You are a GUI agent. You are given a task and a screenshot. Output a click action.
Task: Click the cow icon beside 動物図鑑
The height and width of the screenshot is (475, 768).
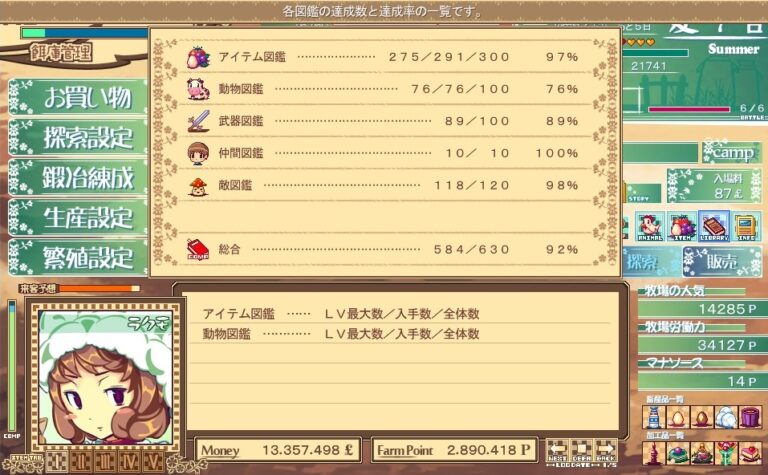coord(198,89)
